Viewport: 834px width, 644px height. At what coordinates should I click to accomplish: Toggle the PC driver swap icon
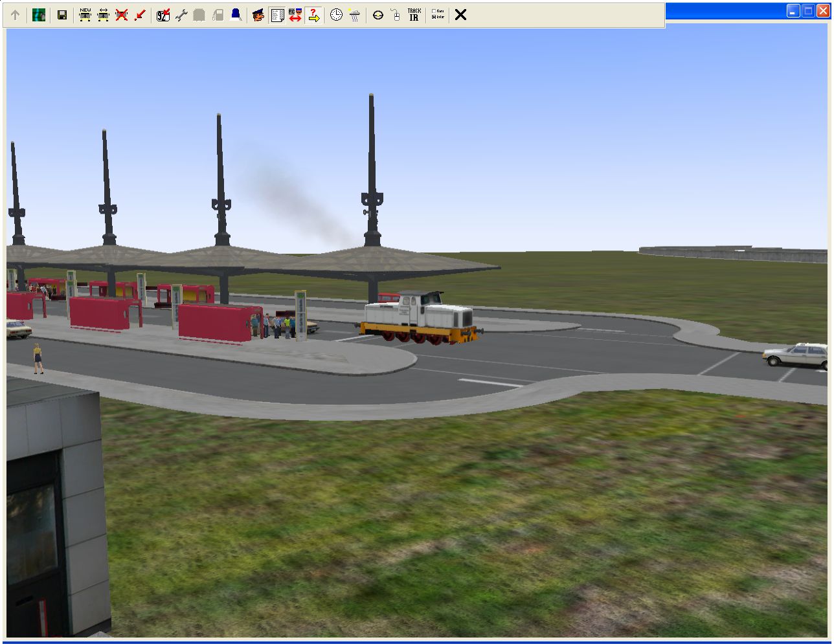tap(295, 15)
